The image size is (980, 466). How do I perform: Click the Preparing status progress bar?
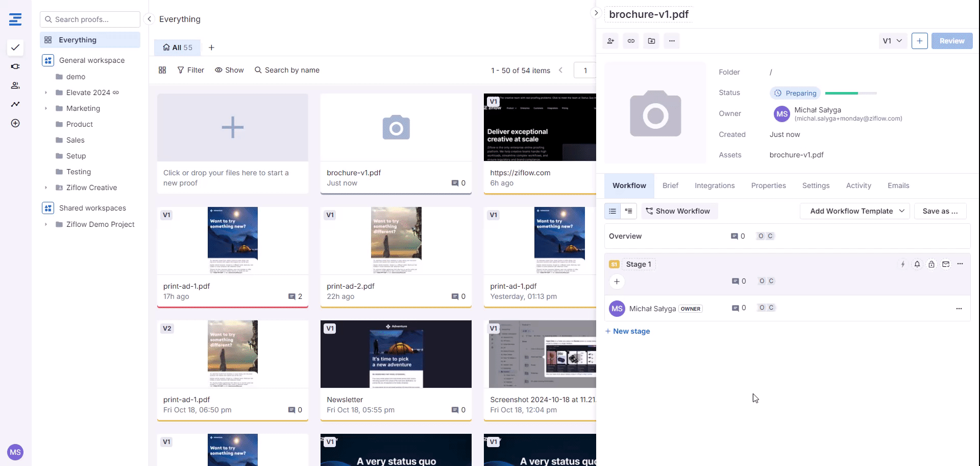coord(850,93)
